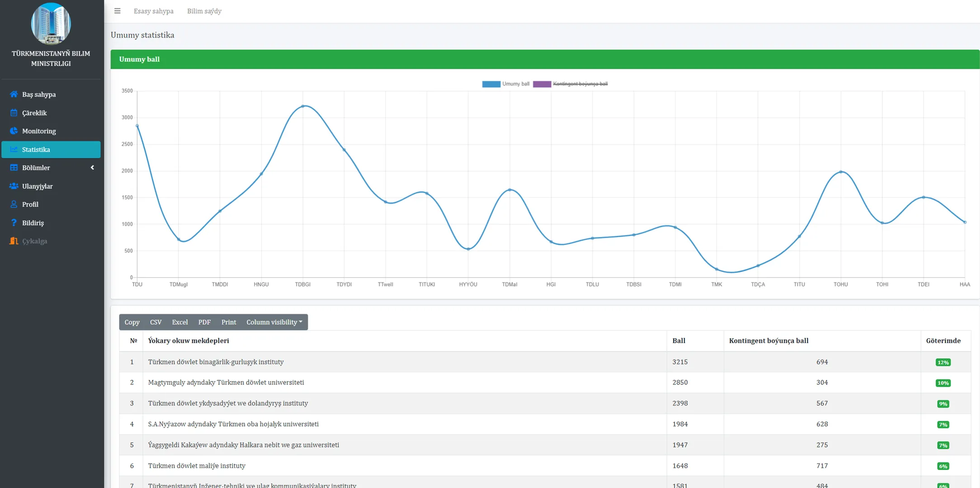Viewport: 980px width, 488px height.
Task: Click the Monitoring pie chart icon
Action: (x=14, y=131)
